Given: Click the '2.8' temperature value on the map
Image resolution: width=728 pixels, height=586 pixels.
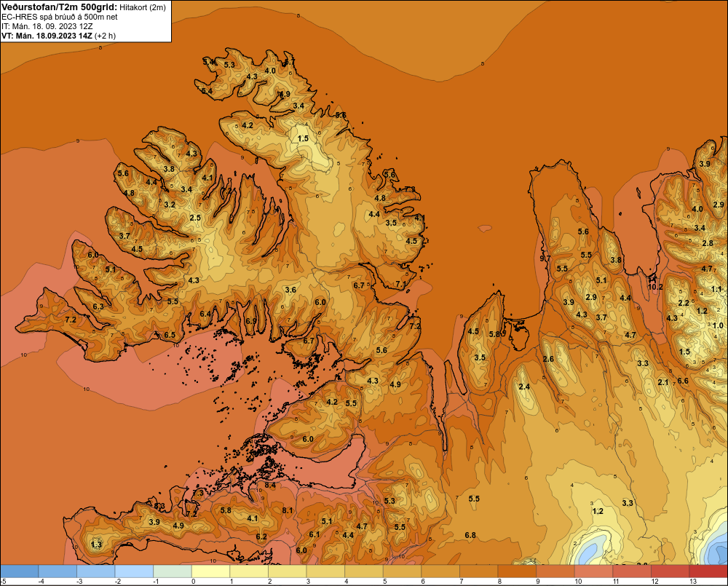Looking at the screenshot, I should click(x=708, y=243).
